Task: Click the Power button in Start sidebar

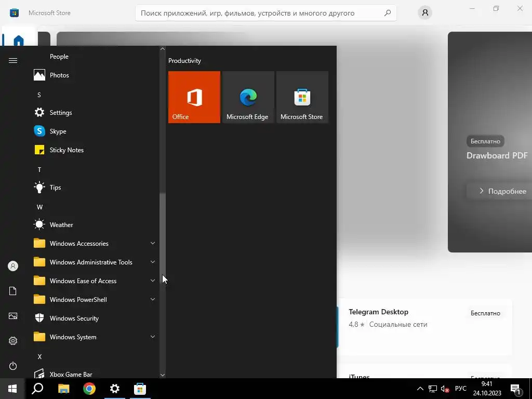Action: pos(13,366)
